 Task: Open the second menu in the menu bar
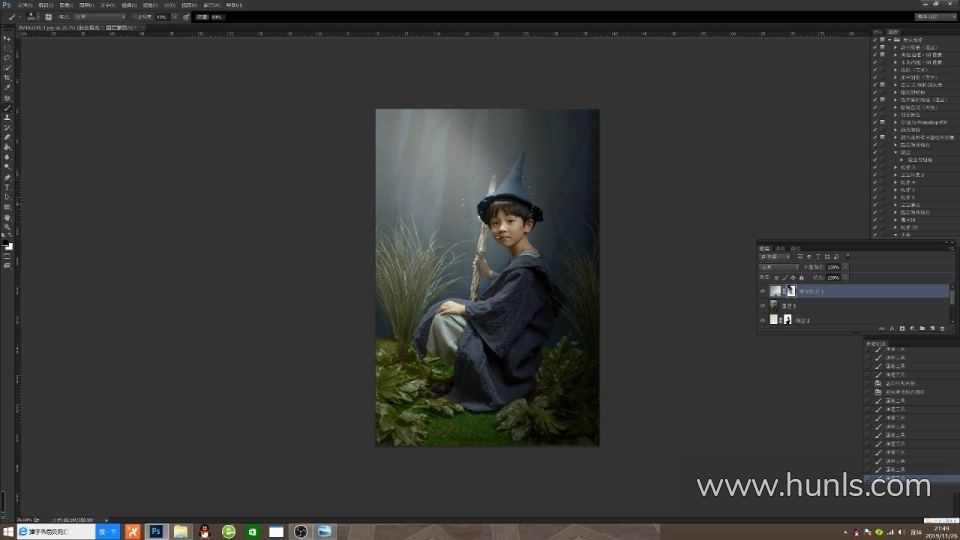[x=43, y=5]
